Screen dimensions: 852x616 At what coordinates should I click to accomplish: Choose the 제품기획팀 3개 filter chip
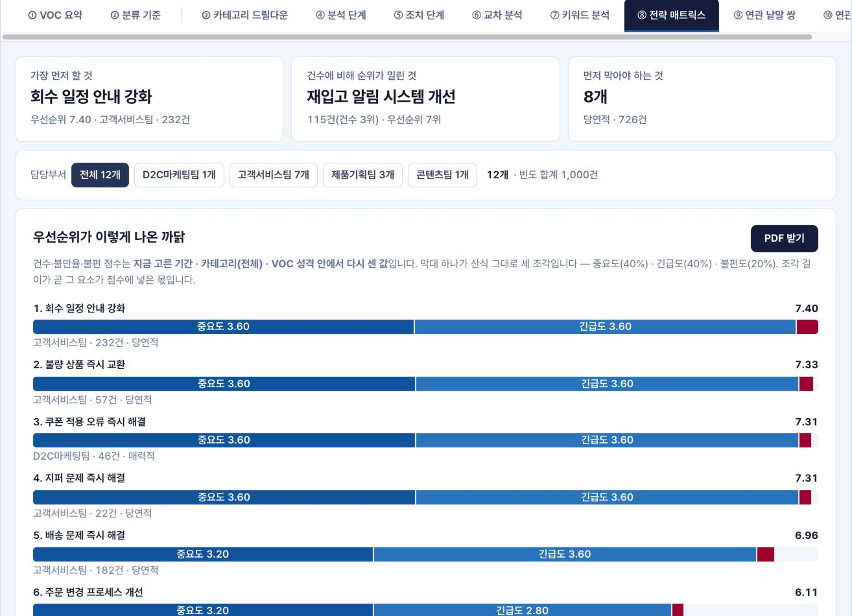point(362,175)
